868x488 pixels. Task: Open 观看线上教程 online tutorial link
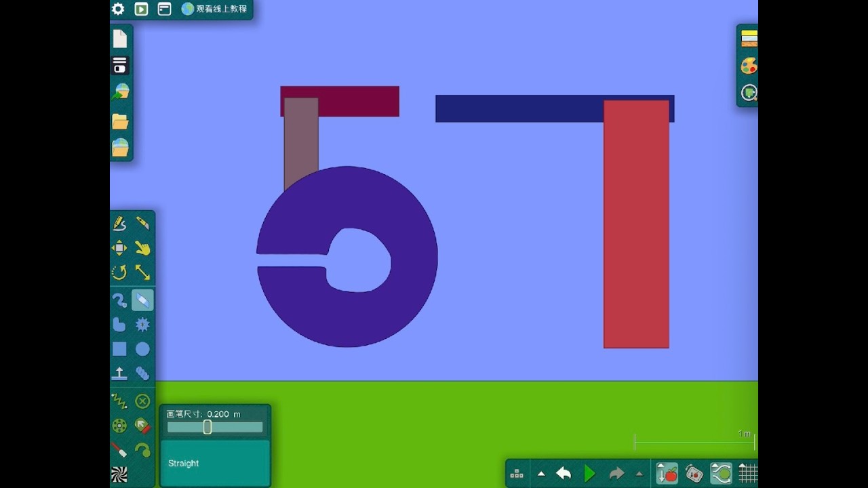pos(214,9)
